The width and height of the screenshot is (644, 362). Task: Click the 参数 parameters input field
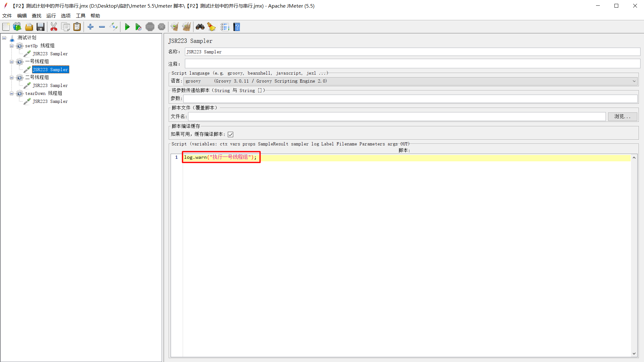coord(410,99)
